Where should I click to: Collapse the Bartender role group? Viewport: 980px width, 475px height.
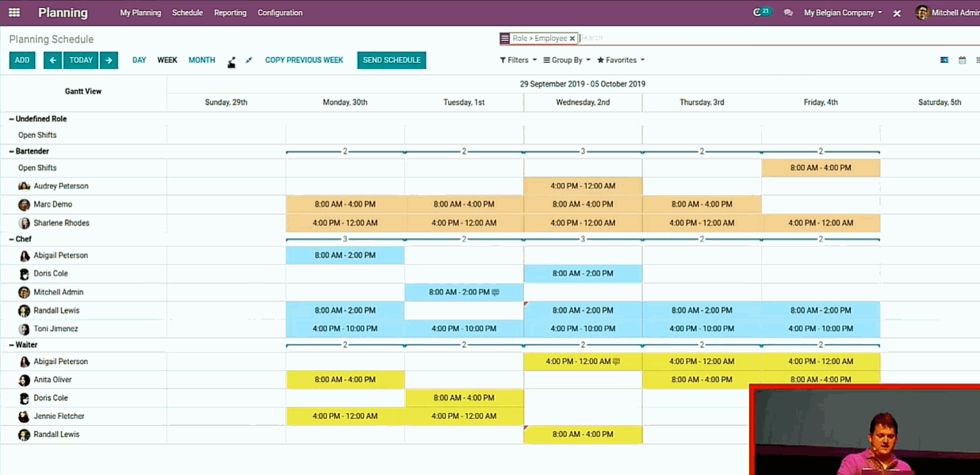coord(33,151)
